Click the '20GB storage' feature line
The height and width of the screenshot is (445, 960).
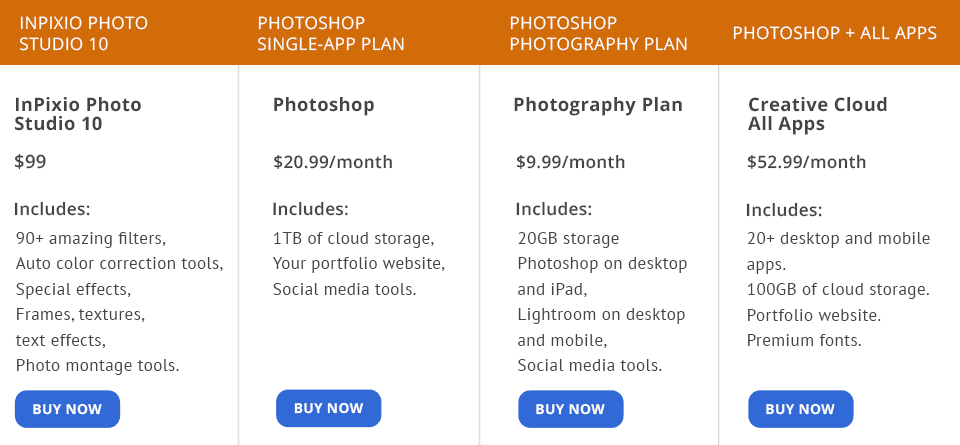coord(568,239)
